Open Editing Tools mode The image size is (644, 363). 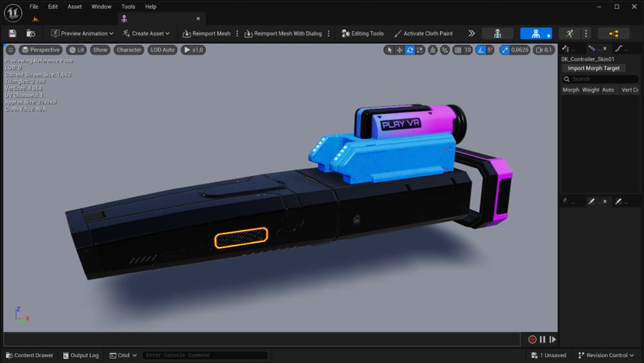(x=363, y=34)
